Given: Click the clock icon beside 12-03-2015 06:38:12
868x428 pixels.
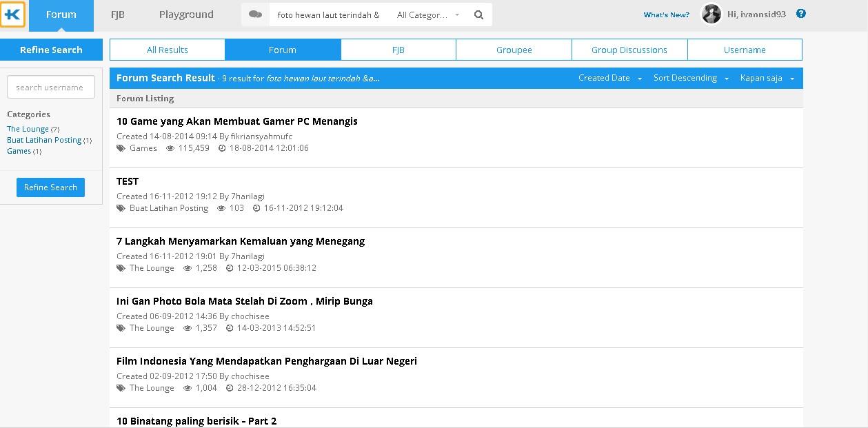Looking at the screenshot, I should pos(230,268).
